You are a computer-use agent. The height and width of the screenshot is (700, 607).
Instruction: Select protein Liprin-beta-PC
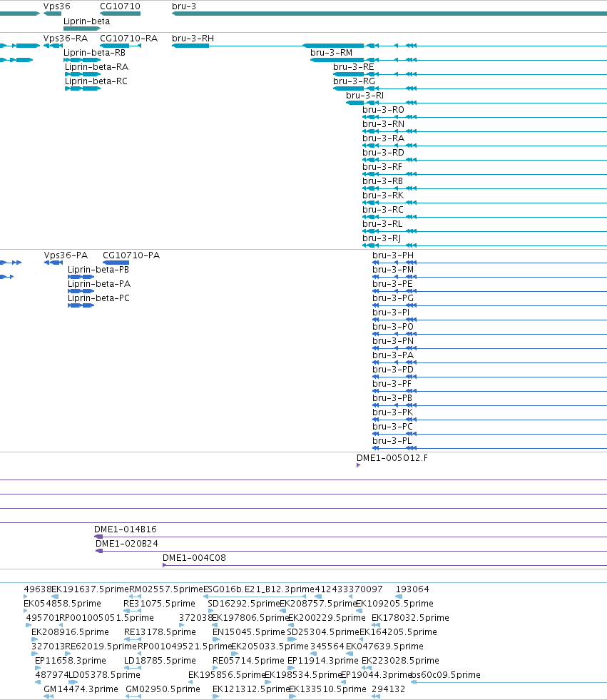pos(98,298)
